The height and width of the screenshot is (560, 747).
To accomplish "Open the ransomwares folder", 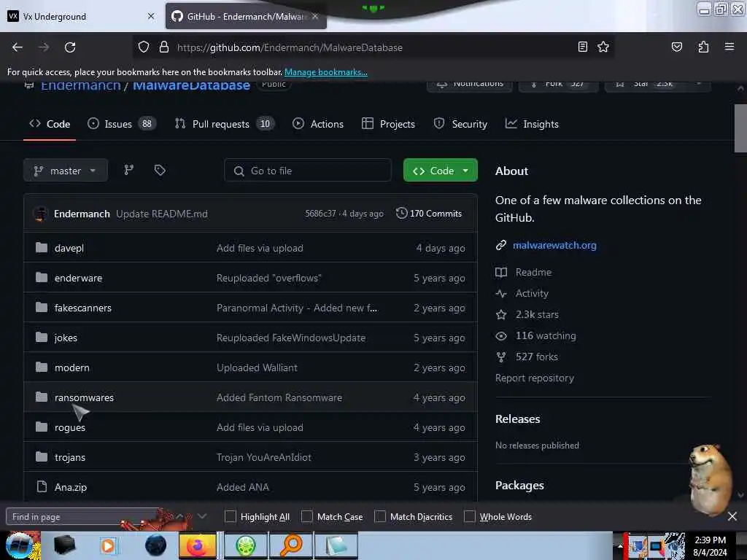I will [84, 397].
